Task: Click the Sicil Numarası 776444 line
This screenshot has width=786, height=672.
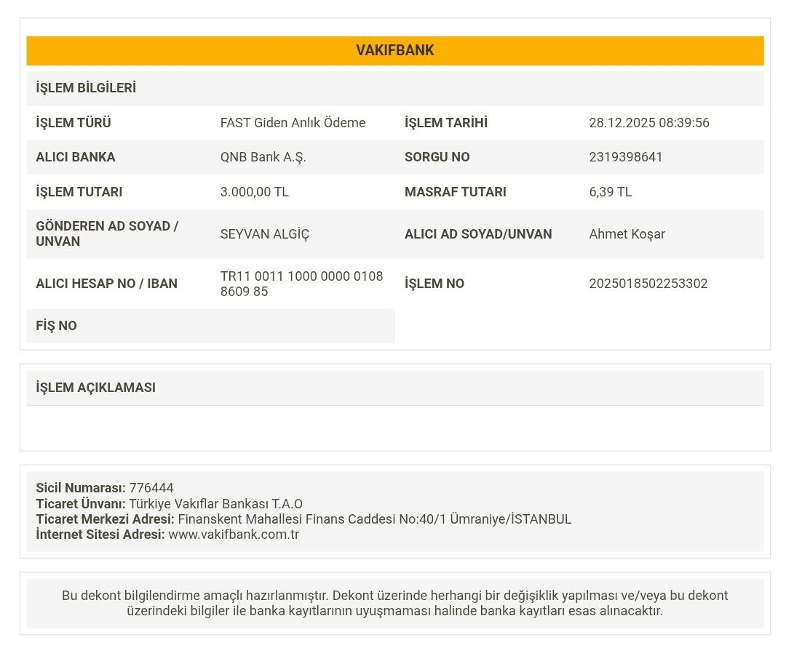Action: point(105,488)
